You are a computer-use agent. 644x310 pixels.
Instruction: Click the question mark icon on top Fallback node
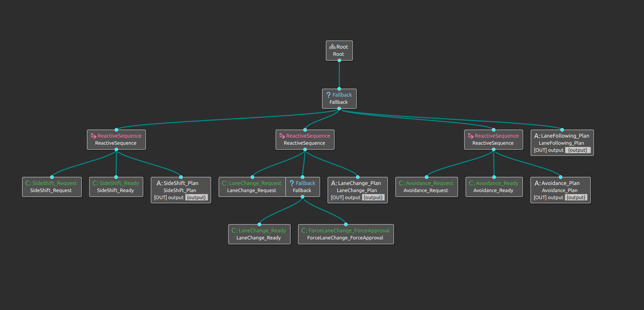pos(328,94)
